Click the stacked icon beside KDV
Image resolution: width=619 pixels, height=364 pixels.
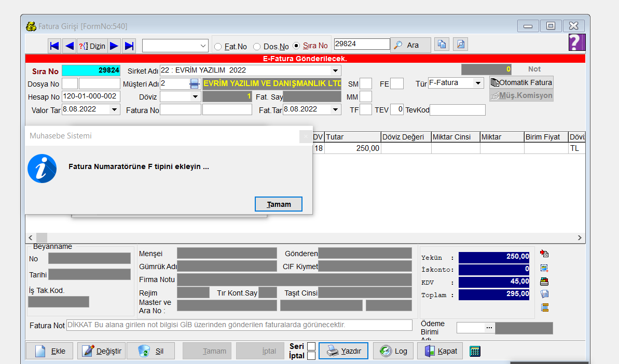(x=544, y=282)
